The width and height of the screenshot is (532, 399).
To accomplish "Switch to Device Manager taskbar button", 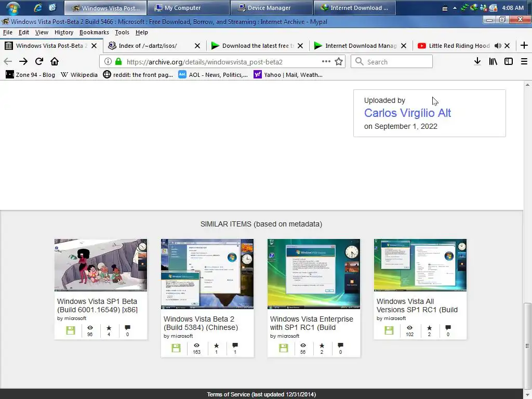I will 271,8.
